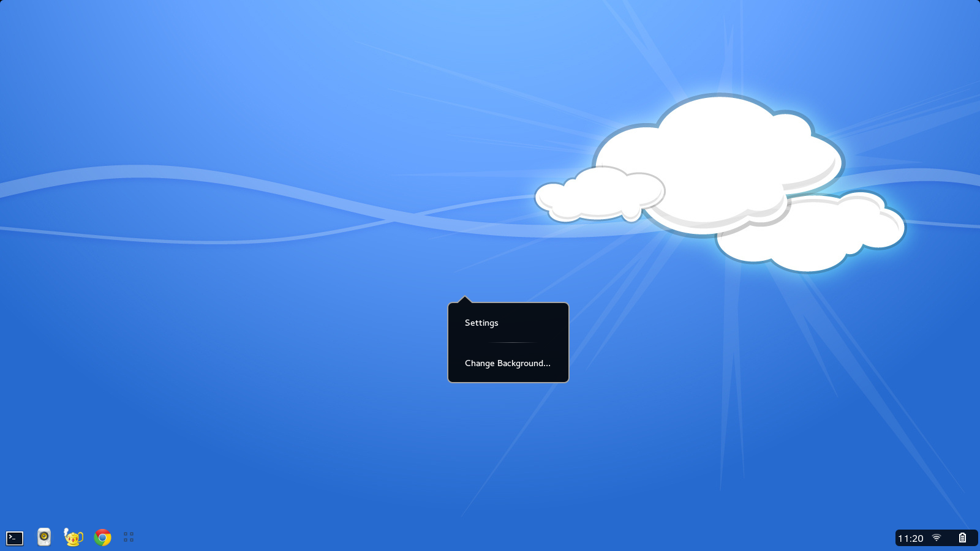Open the golden genie lamp app
This screenshot has width=980, height=551.
point(73,538)
